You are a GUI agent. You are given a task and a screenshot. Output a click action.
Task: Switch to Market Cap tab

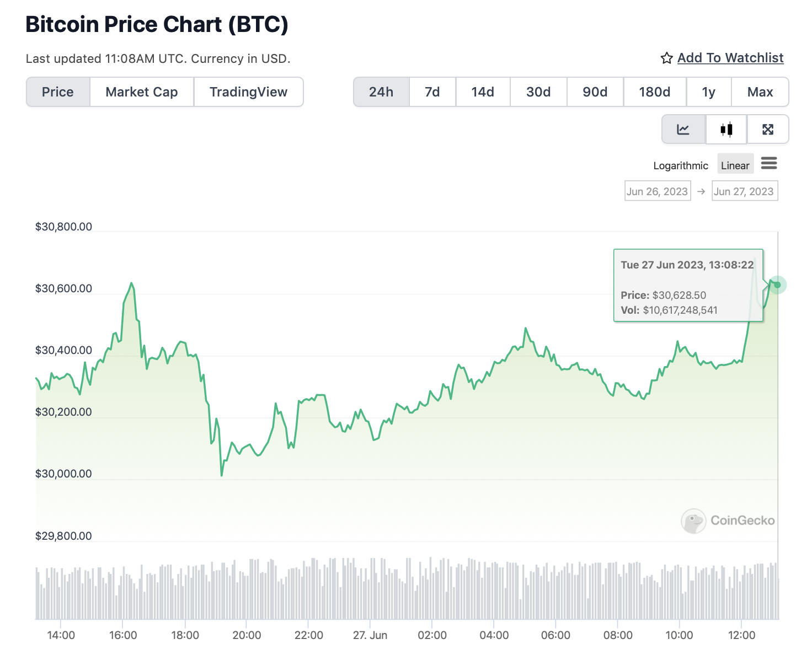pyautogui.click(x=142, y=92)
